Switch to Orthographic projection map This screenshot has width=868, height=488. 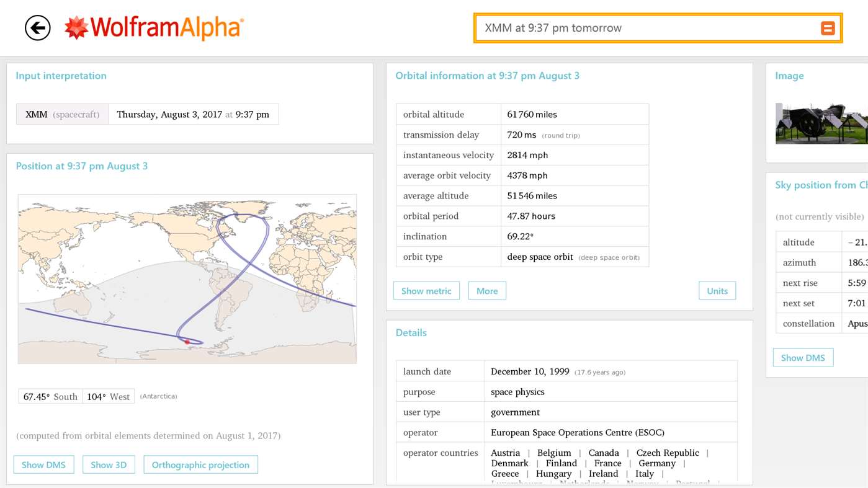[200, 464]
